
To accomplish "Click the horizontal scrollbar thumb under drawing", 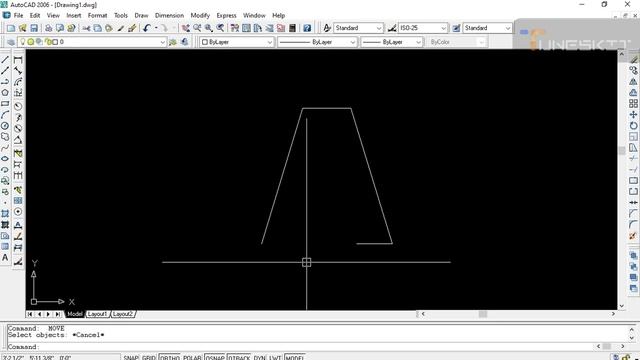I will coord(483,314).
